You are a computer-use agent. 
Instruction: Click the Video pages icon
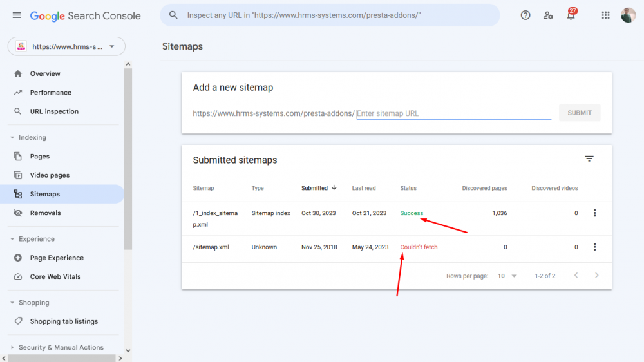(x=17, y=175)
